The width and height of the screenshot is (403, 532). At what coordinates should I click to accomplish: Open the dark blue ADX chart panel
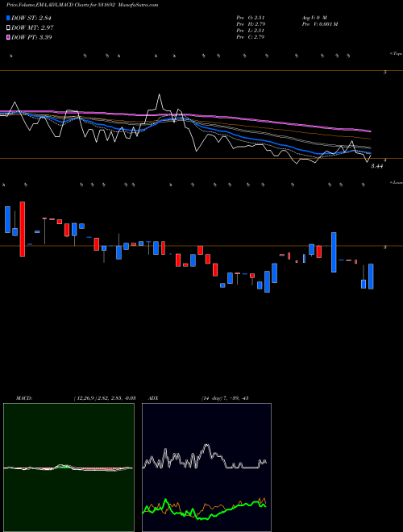[x=206, y=468]
